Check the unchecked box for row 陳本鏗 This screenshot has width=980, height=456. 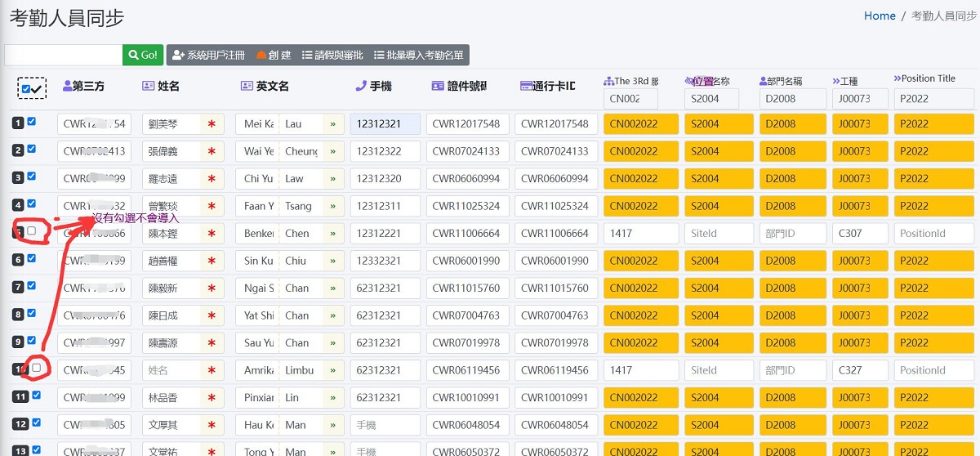[x=32, y=231]
